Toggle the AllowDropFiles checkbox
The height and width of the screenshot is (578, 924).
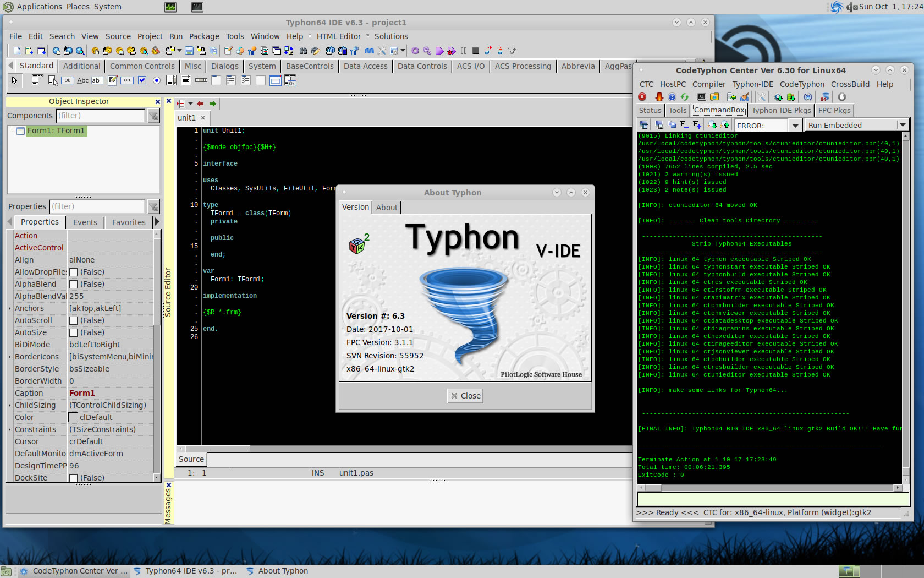coord(74,272)
